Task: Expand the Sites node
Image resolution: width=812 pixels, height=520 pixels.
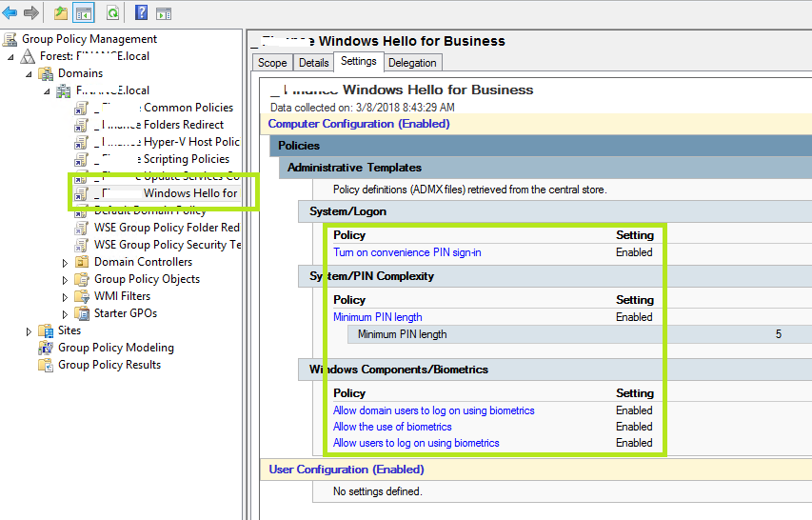Action: pyautogui.click(x=31, y=330)
